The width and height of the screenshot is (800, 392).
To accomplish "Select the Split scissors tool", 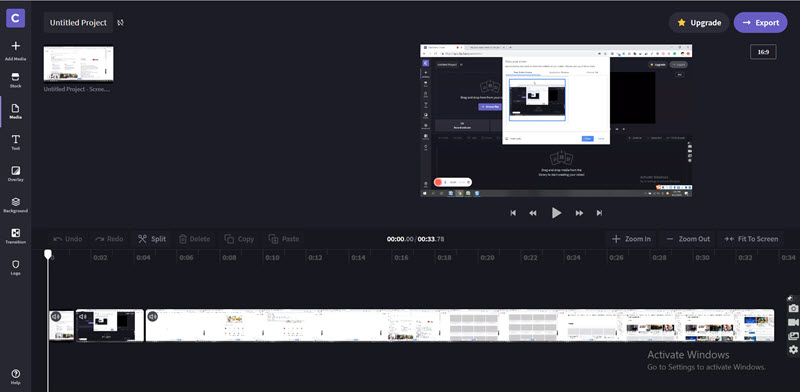I will coord(152,239).
